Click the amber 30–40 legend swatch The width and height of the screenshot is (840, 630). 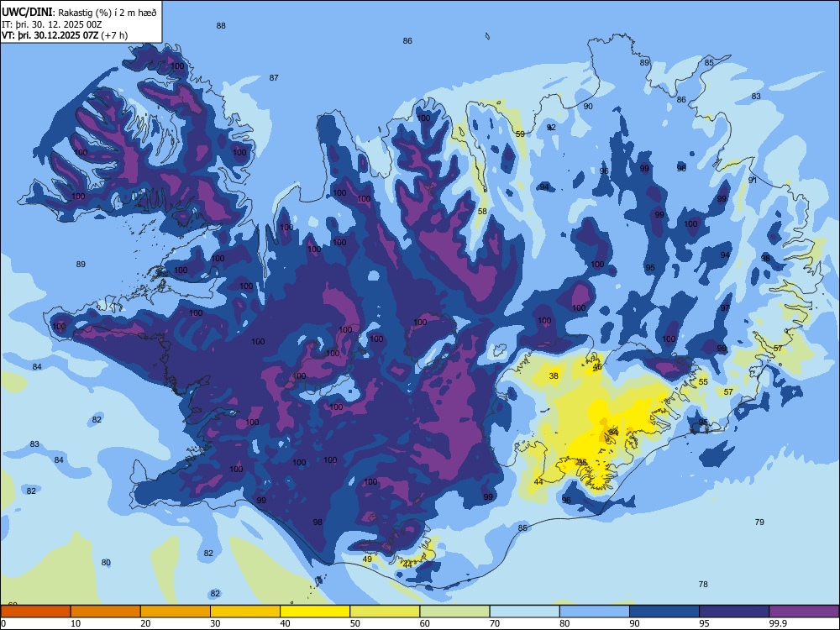coord(245,612)
